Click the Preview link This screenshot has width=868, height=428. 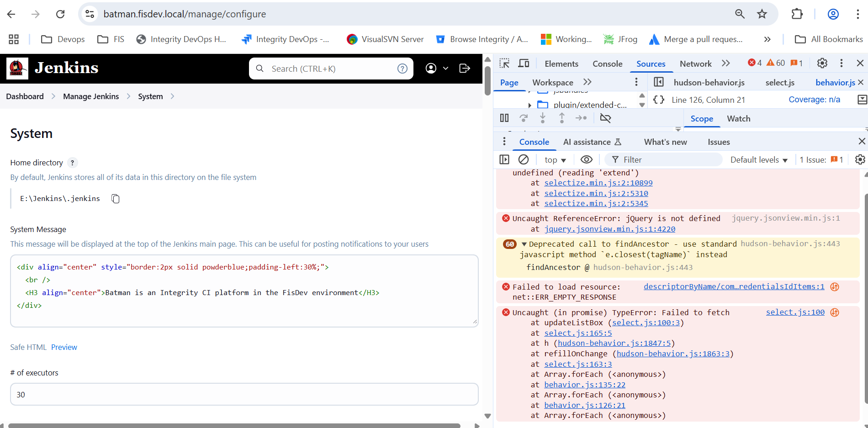(64, 347)
